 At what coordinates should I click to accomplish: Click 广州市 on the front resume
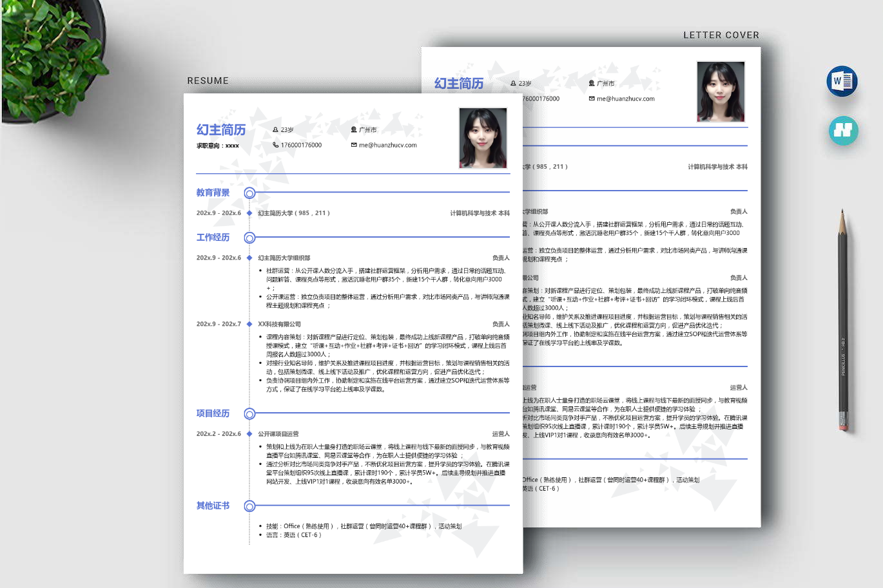[368, 129]
